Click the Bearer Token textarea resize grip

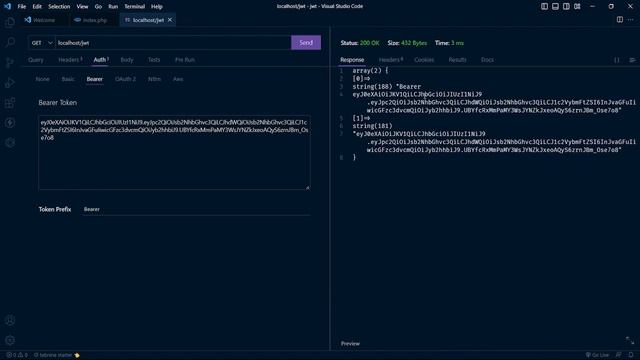tap(307, 187)
